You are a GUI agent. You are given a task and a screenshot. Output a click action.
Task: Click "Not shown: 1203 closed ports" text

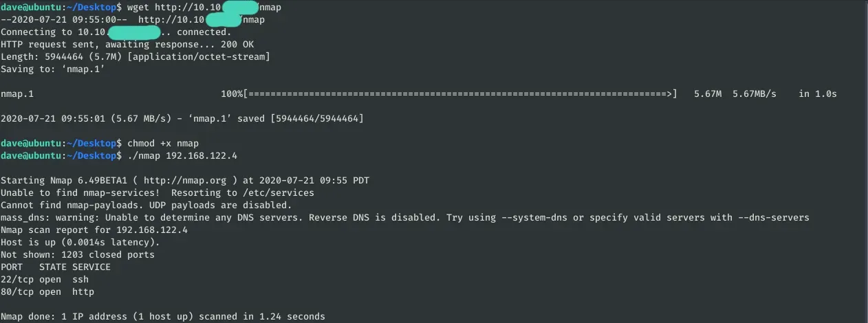click(78, 254)
